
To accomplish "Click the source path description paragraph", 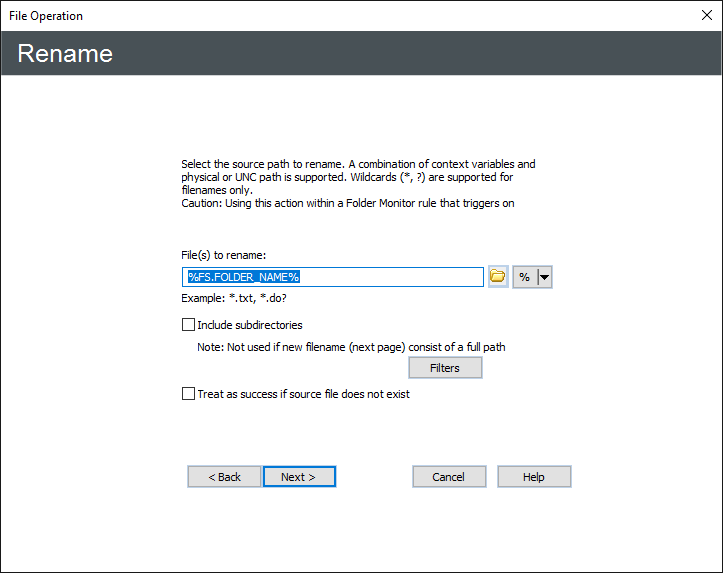I will tap(358, 183).
